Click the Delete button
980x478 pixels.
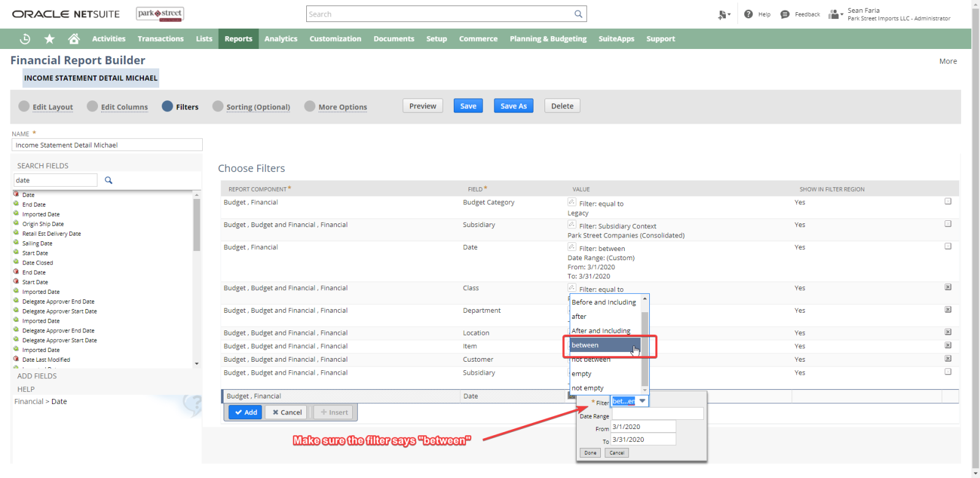coord(562,106)
